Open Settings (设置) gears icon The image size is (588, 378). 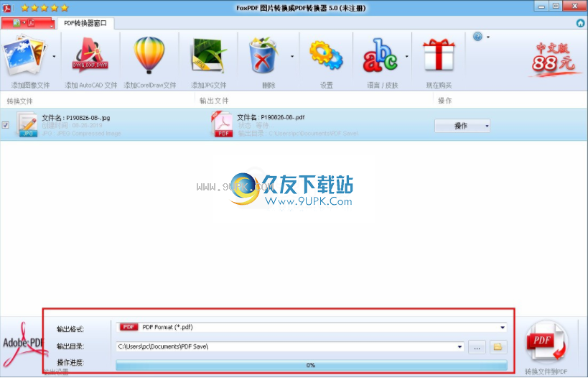point(326,55)
